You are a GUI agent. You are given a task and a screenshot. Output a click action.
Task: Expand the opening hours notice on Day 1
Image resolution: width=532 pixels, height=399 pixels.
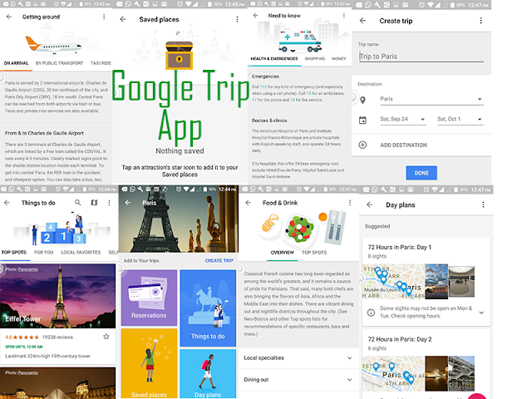[481, 313]
